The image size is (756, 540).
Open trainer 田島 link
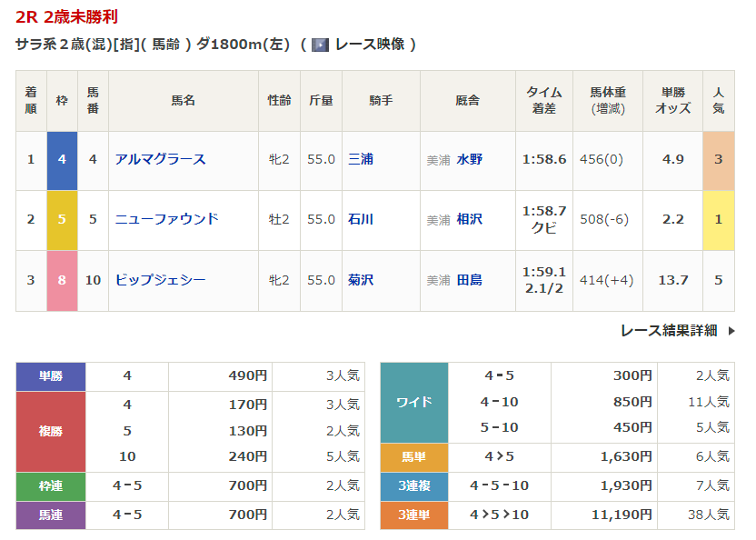pos(469,280)
